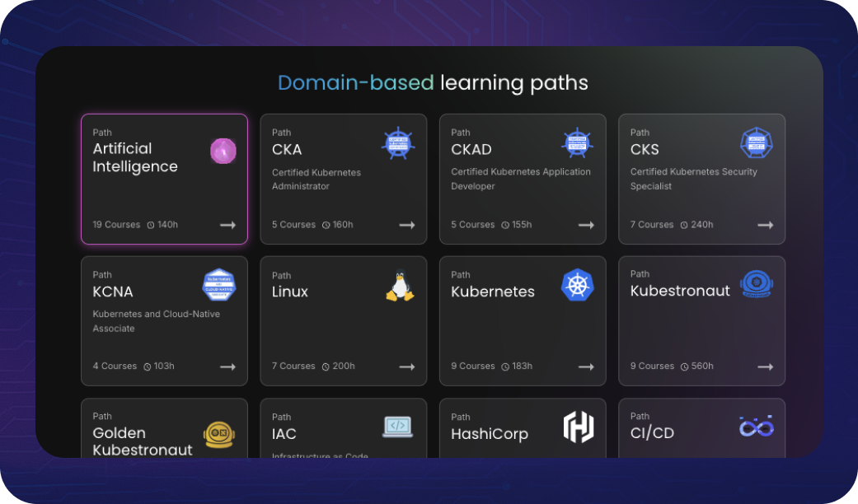Select the Artificial Intelligence path title
The height and width of the screenshot is (504, 858).
tap(135, 157)
